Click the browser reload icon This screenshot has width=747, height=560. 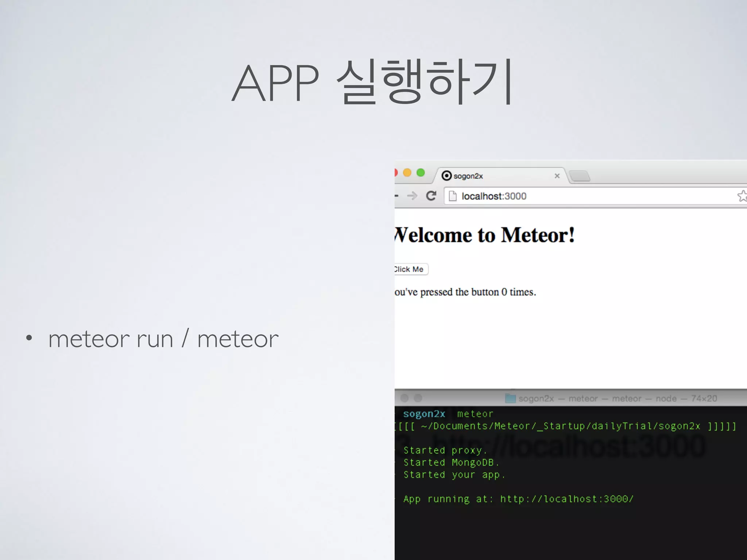point(431,196)
